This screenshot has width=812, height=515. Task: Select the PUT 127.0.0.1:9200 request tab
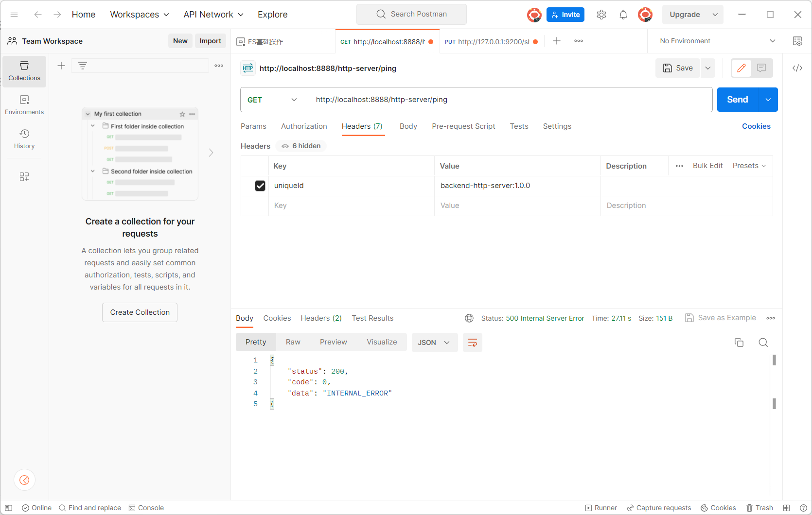tap(491, 41)
